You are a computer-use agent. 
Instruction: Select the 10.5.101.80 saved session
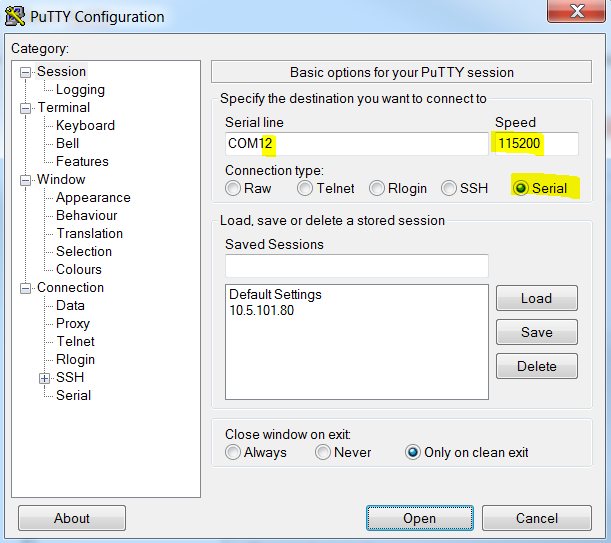coord(261,310)
